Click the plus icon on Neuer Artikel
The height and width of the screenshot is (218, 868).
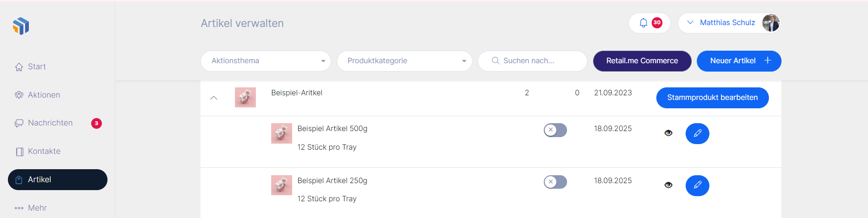coord(768,60)
